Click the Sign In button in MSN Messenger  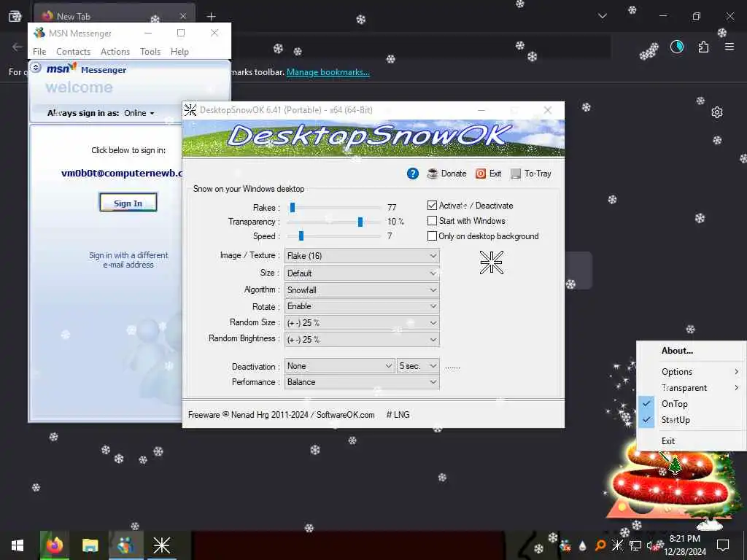128,203
